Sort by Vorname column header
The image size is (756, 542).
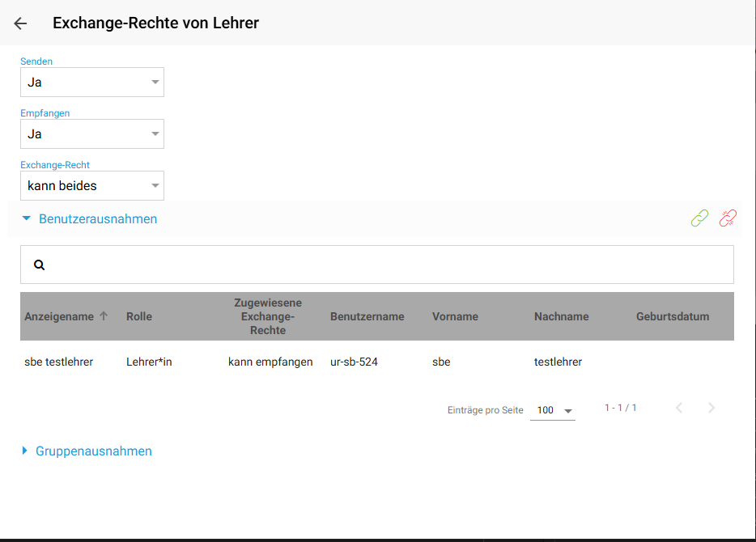pyautogui.click(x=455, y=316)
